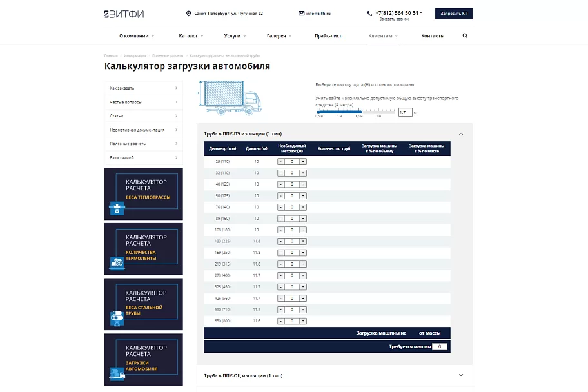Collapse the ППУ-ПЭ insulation pipe section

tap(461, 134)
